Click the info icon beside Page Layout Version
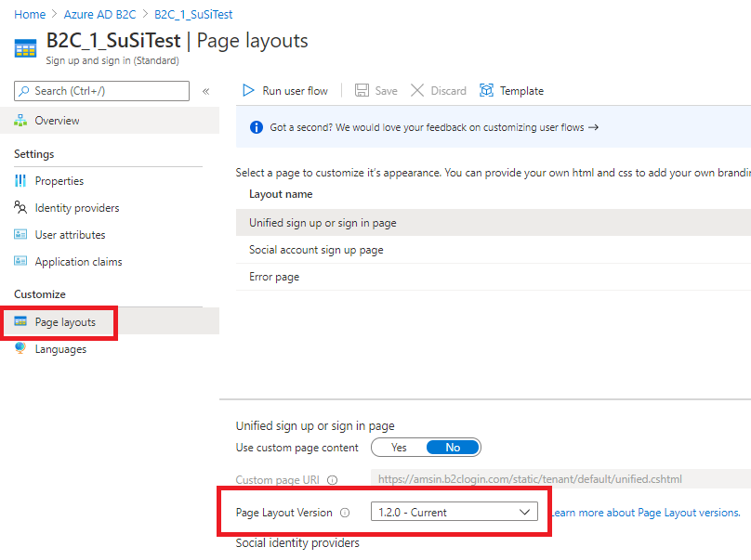 pos(345,513)
